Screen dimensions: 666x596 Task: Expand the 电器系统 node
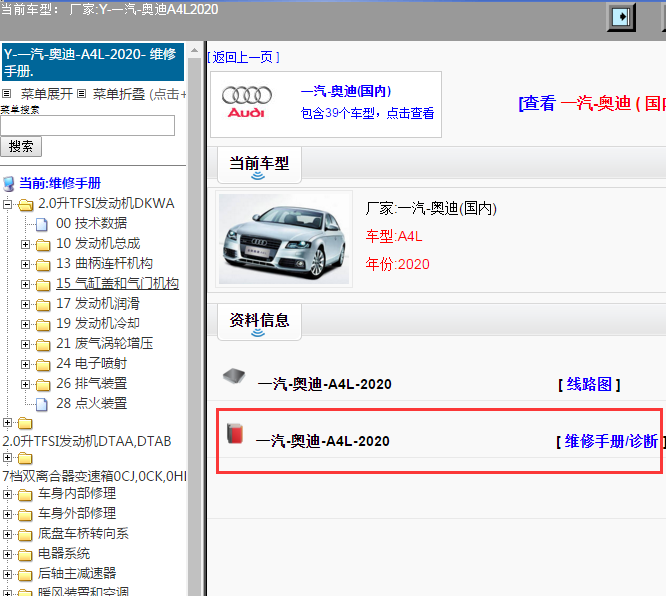click(x=7, y=554)
